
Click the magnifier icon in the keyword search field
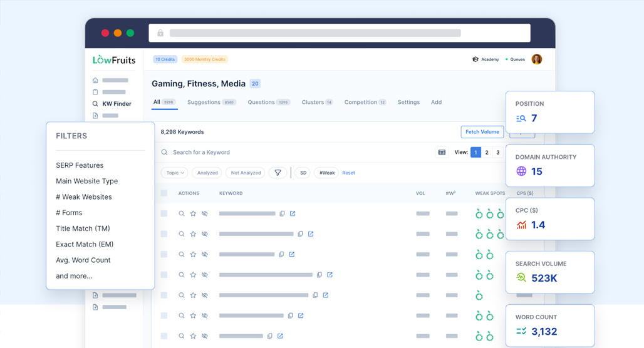[x=164, y=152]
